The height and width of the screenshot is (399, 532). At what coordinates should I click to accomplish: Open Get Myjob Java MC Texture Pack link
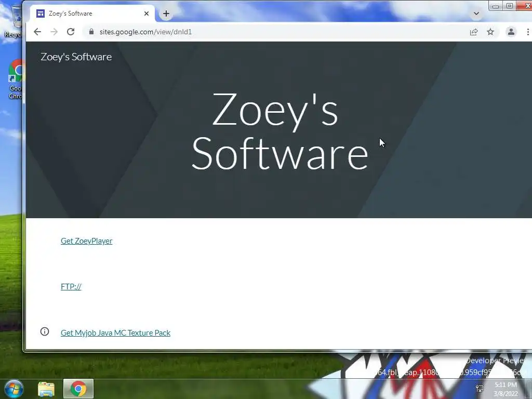115,333
